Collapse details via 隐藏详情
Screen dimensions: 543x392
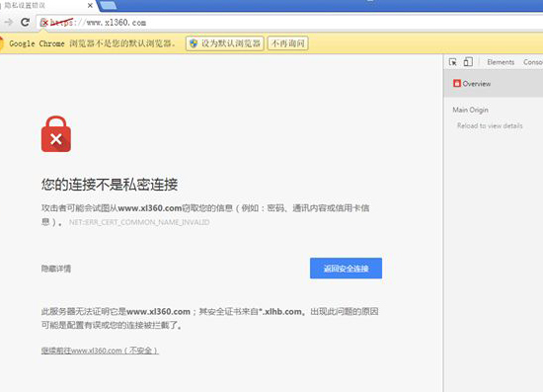click(56, 269)
